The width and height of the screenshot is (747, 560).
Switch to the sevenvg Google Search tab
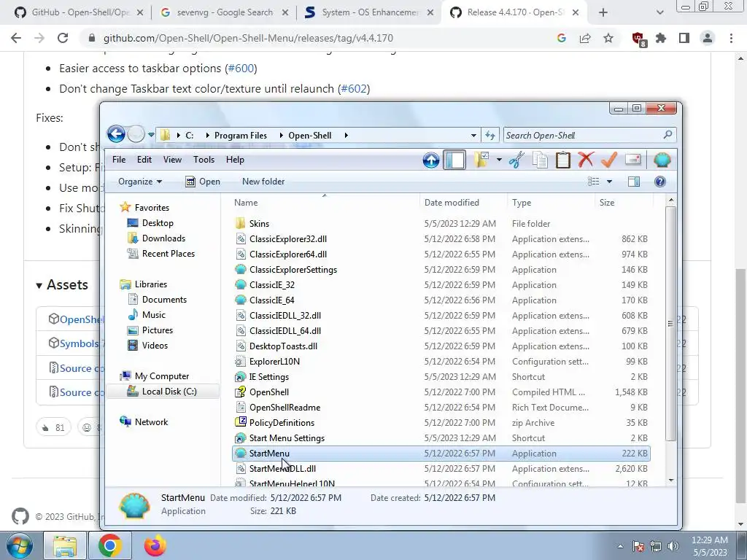(225, 12)
